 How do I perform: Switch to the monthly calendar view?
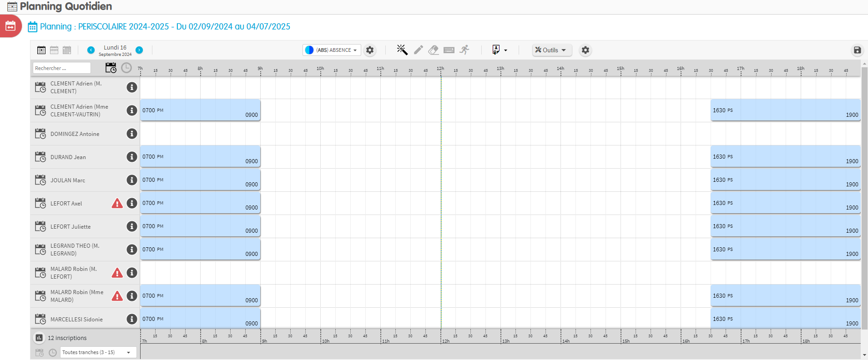pyautogui.click(x=67, y=50)
